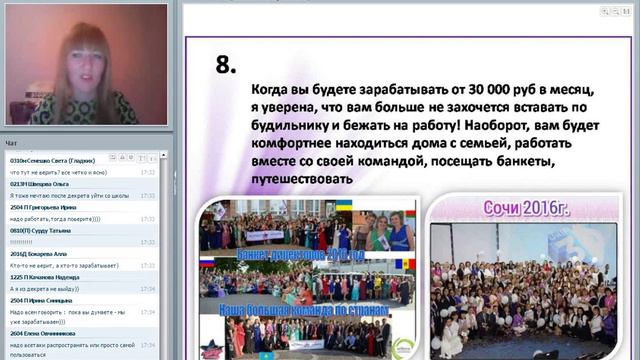Select chat author '0213Н Шворова Ольга'
The image size is (640, 360).
tap(39, 184)
